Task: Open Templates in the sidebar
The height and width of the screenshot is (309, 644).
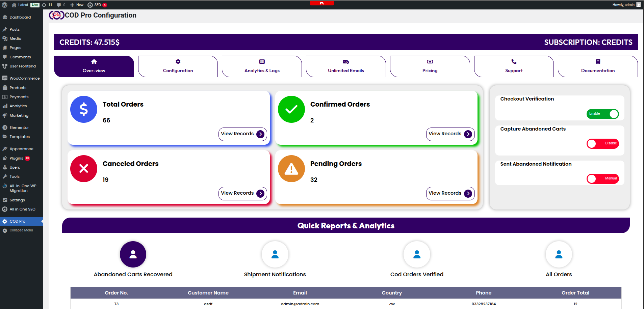Action: (x=22, y=137)
